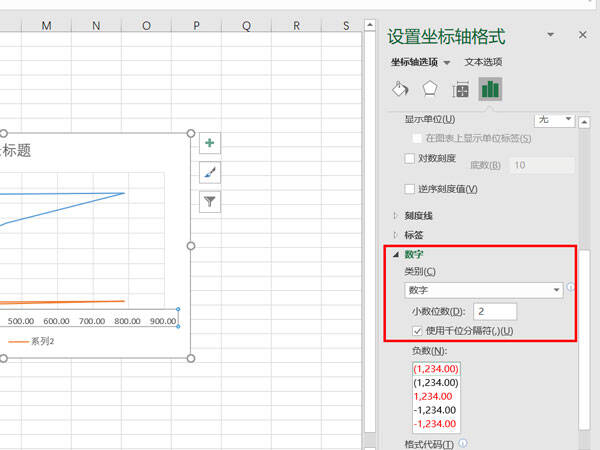Click info icon beside 格式代码
Viewport: 600px width, 450px height.
click(x=463, y=443)
